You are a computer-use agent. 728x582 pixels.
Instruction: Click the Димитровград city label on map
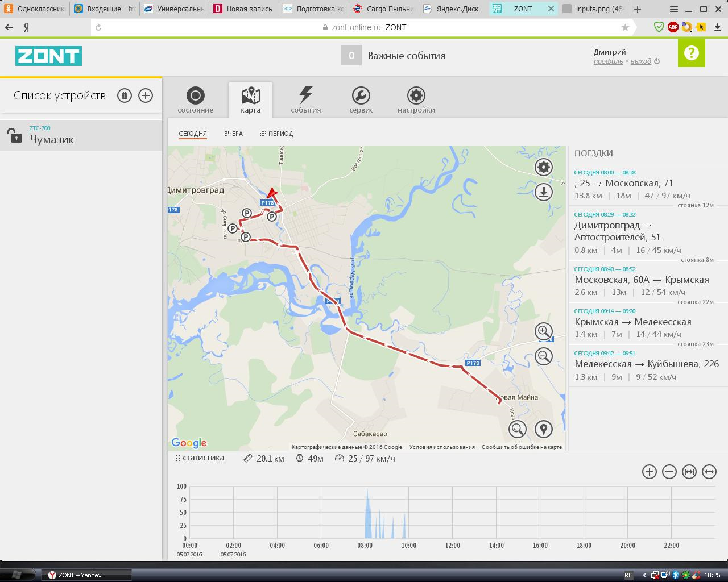coord(196,190)
